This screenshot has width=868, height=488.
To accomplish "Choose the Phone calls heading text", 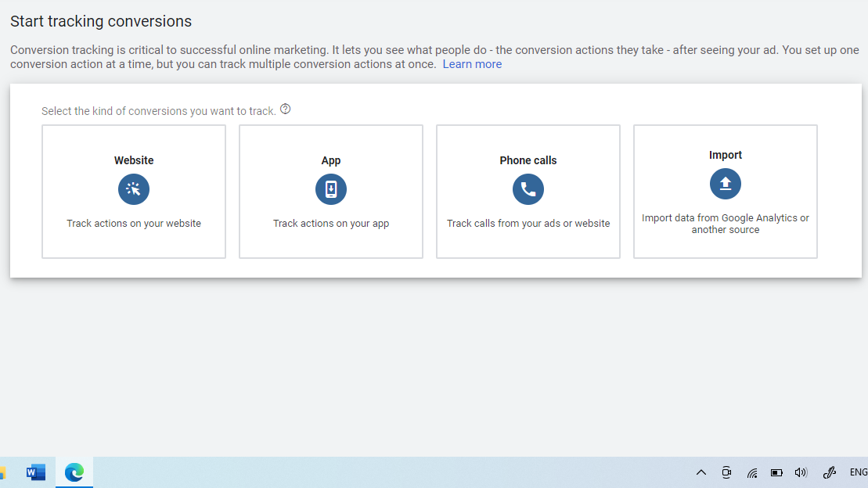I will coord(528,160).
